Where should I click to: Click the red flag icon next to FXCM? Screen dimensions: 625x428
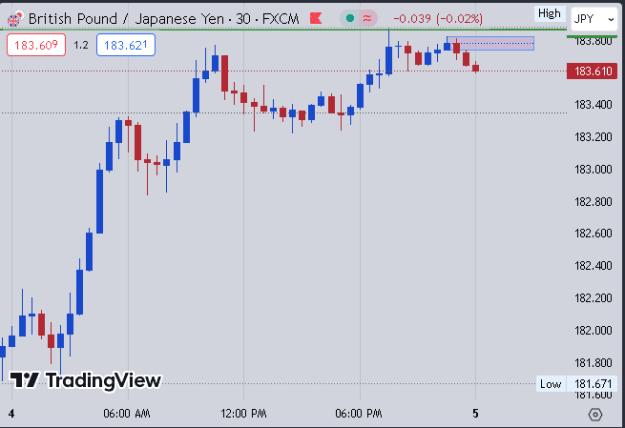(316, 18)
